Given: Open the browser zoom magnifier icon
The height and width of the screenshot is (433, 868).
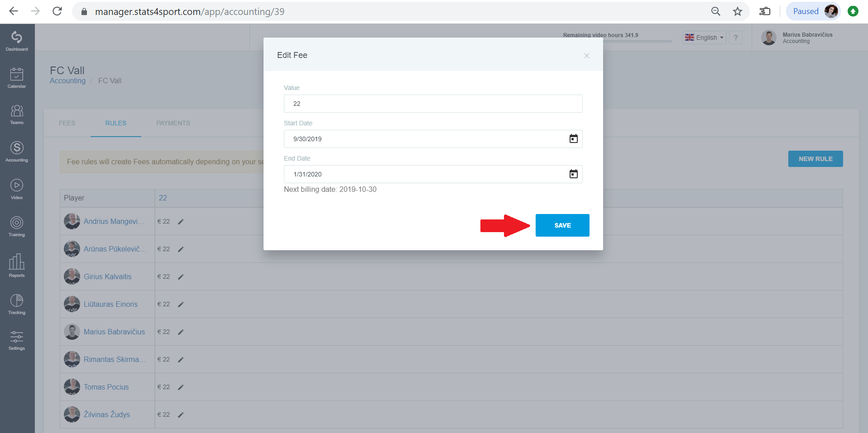Looking at the screenshot, I should click(715, 11).
